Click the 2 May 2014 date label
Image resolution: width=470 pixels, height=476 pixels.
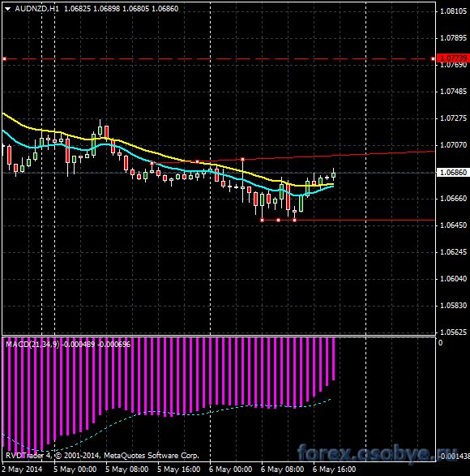pos(22,470)
